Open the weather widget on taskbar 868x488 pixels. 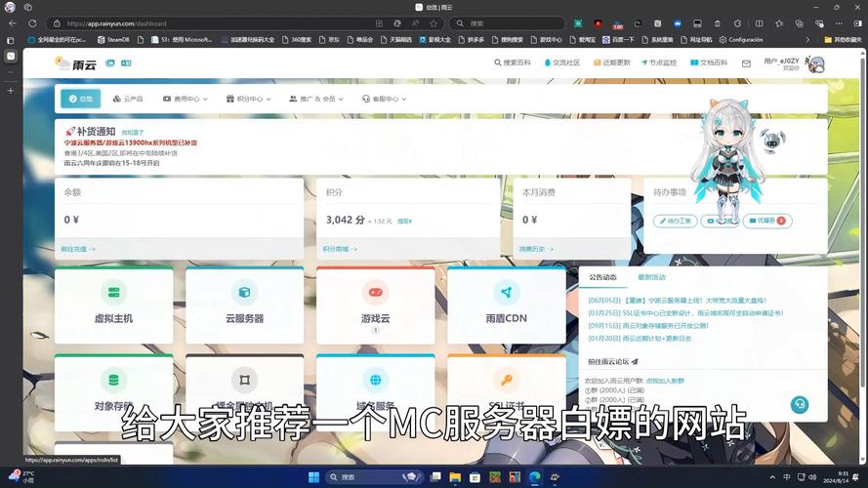(x=21, y=477)
